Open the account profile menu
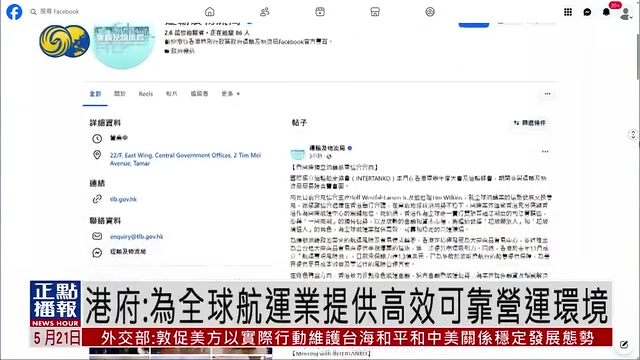 click(625, 13)
